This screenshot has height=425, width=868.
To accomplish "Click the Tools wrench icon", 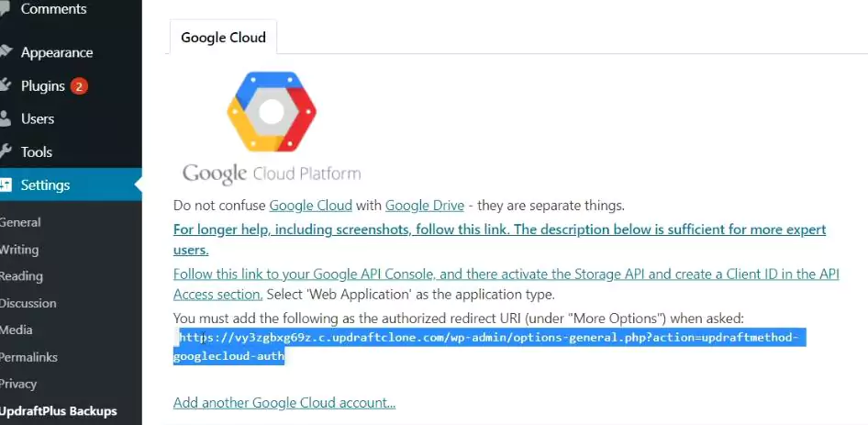I will tap(5, 151).
